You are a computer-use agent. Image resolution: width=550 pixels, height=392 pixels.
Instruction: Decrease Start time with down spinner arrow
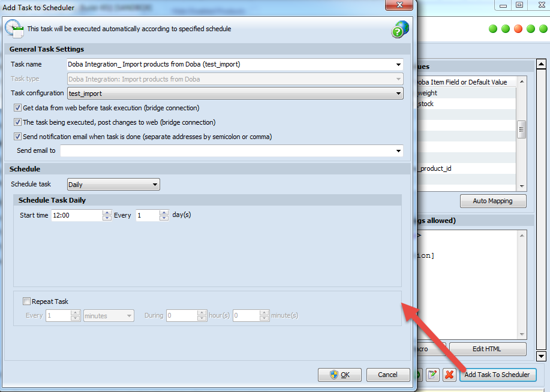point(107,218)
